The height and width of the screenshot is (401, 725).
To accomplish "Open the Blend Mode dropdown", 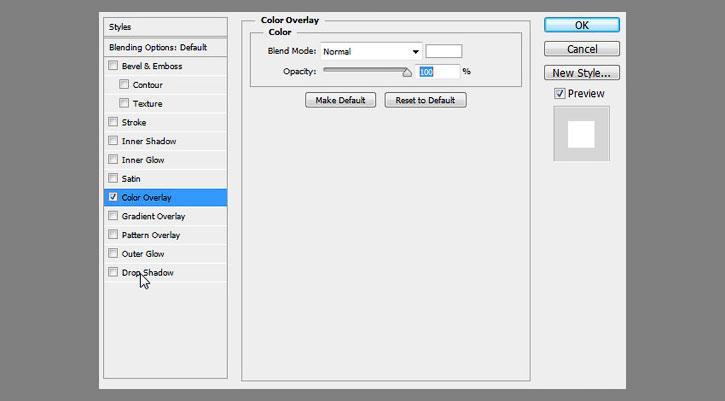I will [x=371, y=51].
